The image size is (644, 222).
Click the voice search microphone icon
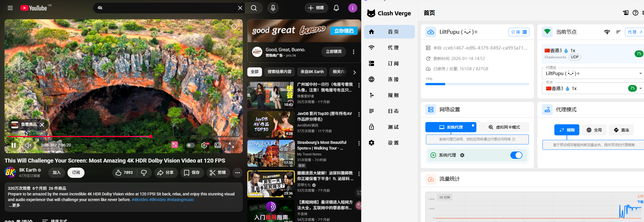pyautogui.click(x=273, y=8)
